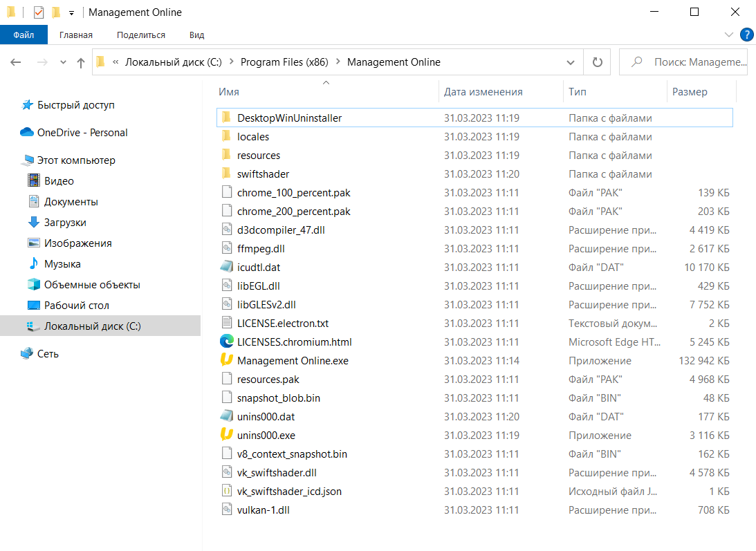Viewport: 756px width, 551px height.
Task: Click the chrome_100_percent.pak file icon
Action: pyautogui.click(x=227, y=192)
